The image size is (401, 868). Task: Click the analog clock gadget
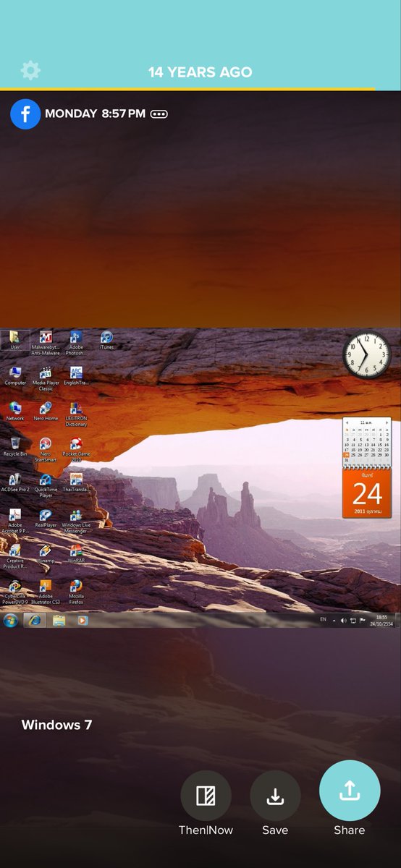(367, 355)
